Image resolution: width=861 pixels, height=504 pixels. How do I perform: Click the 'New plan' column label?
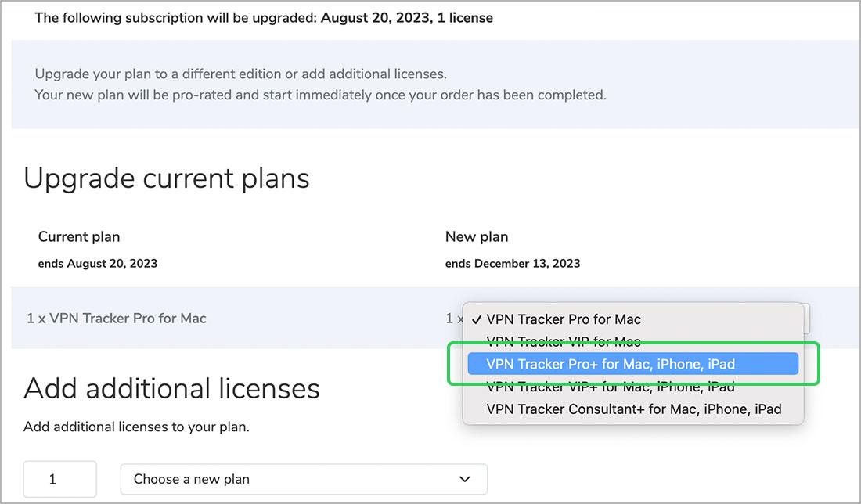(x=477, y=236)
